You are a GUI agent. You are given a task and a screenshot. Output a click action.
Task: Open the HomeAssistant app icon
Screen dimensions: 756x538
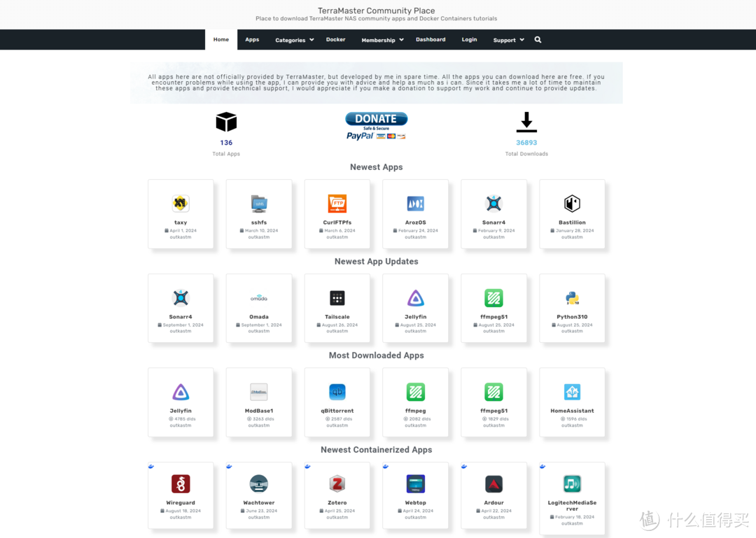(572, 392)
